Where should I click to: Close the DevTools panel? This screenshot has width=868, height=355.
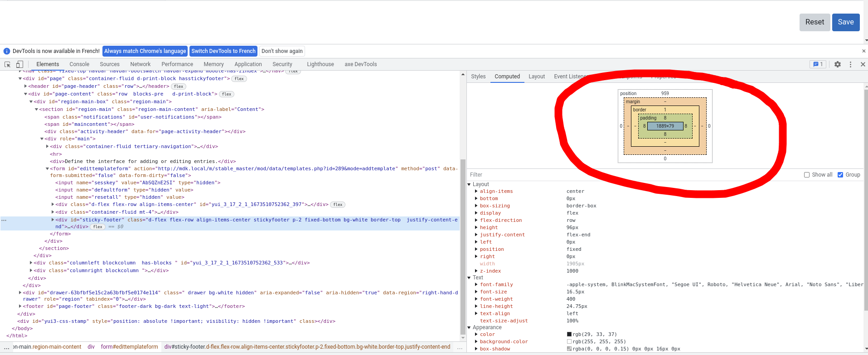pos(863,64)
